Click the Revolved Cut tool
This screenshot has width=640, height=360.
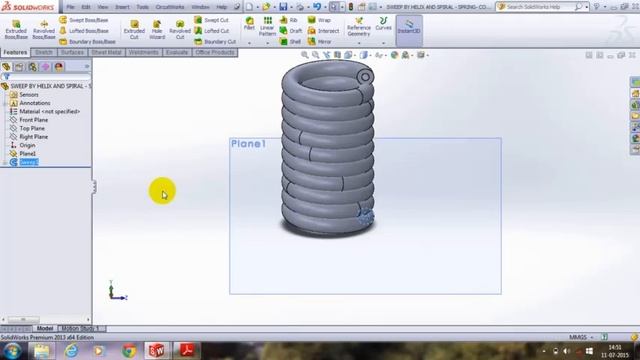click(180, 30)
